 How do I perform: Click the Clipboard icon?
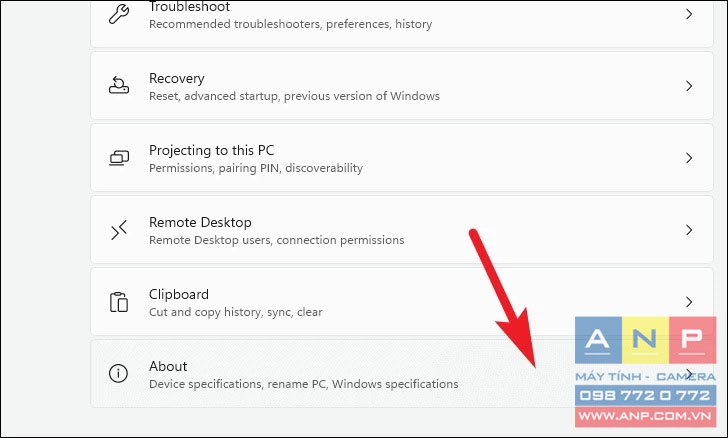[119, 302]
